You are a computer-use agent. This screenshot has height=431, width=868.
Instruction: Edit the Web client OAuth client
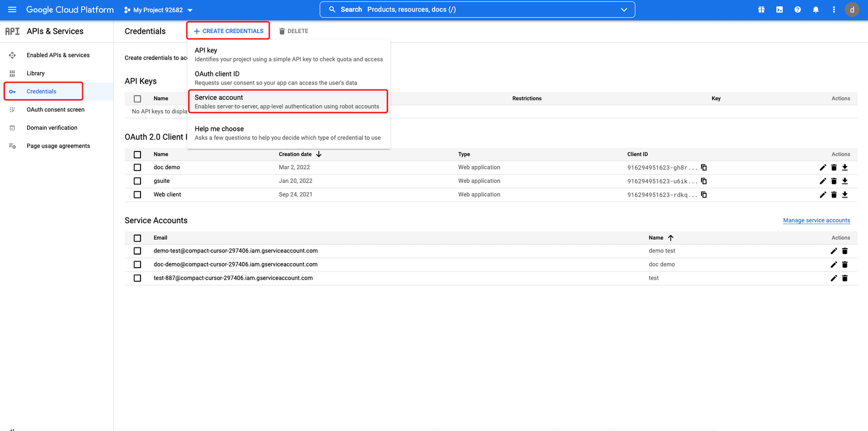pyautogui.click(x=823, y=194)
